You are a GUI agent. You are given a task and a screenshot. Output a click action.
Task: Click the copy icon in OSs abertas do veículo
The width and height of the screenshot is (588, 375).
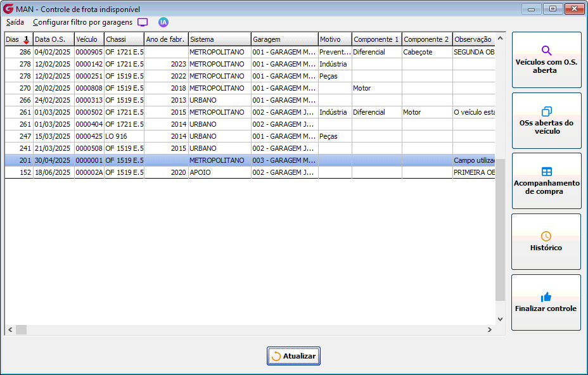coord(546,111)
